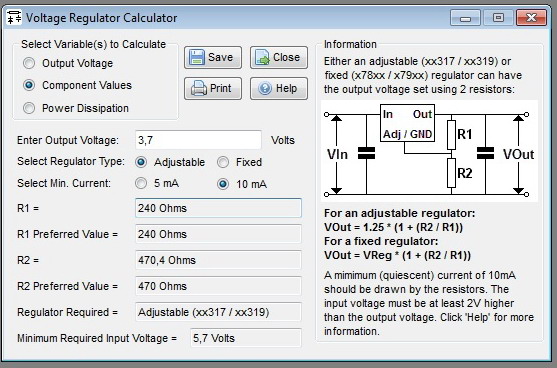Click the R2 field showing 470,4 Ohms
Screen dimensions: 557x368
pos(218,260)
